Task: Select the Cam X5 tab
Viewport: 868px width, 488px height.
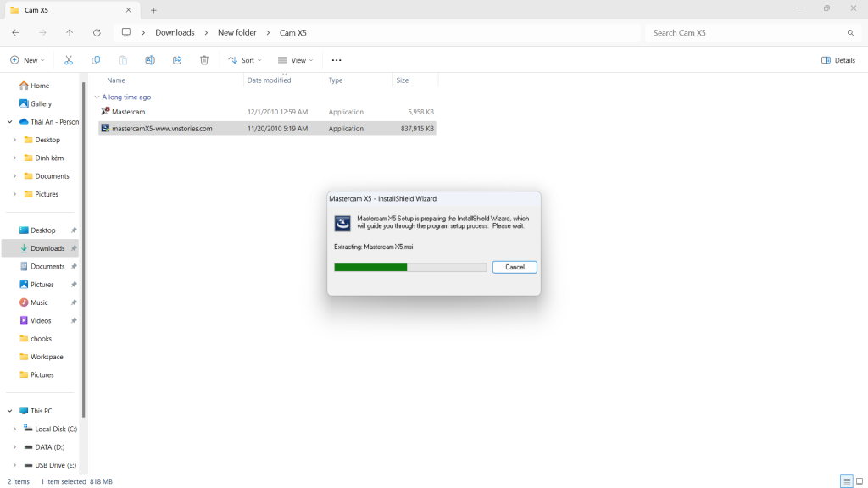Action: 71,10
